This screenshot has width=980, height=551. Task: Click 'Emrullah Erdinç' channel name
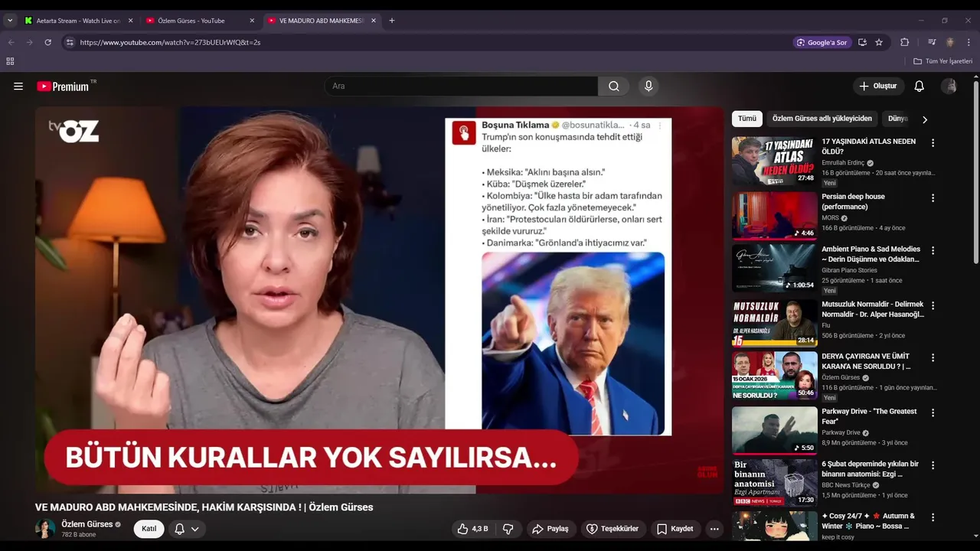(843, 163)
